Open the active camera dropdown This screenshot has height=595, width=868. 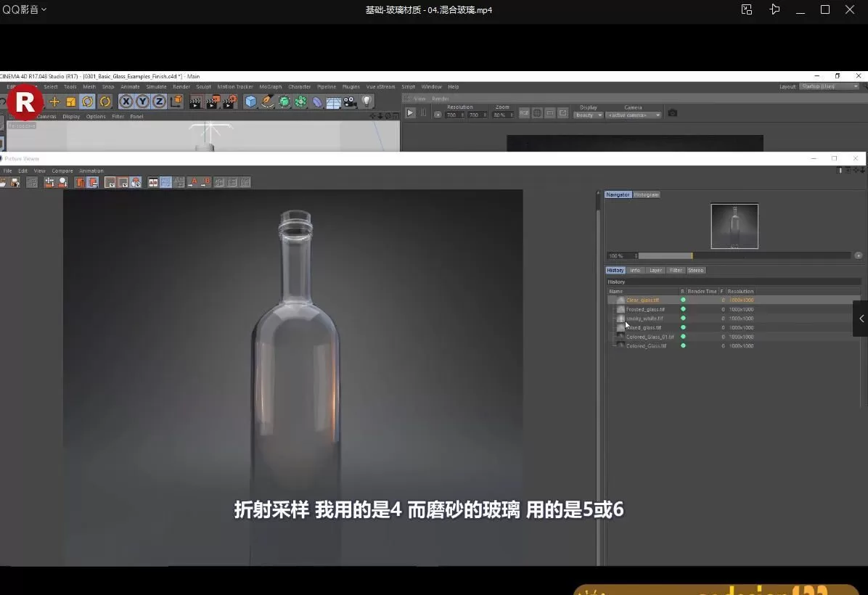[634, 115]
